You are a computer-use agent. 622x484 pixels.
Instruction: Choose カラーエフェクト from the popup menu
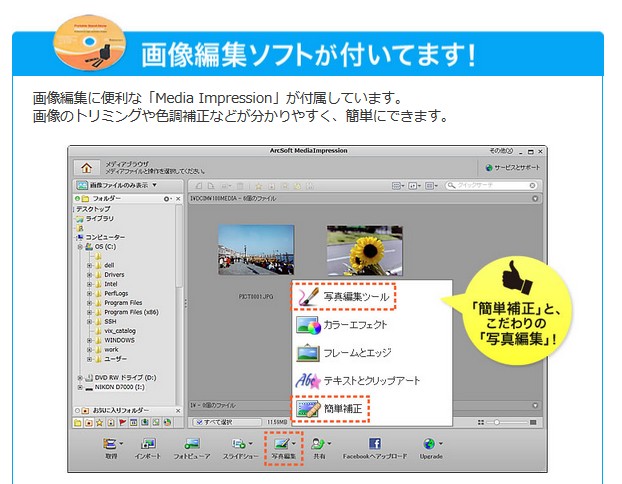point(342,325)
